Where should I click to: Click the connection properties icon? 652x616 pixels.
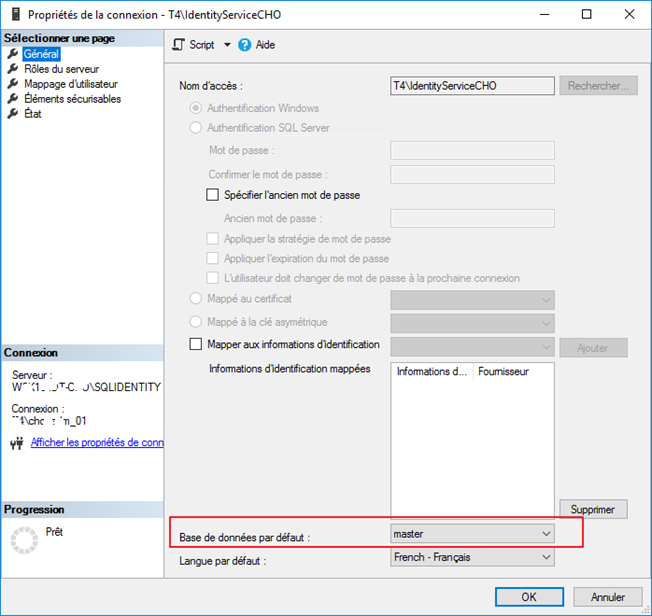pyautogui.click(x=15, y=442)
